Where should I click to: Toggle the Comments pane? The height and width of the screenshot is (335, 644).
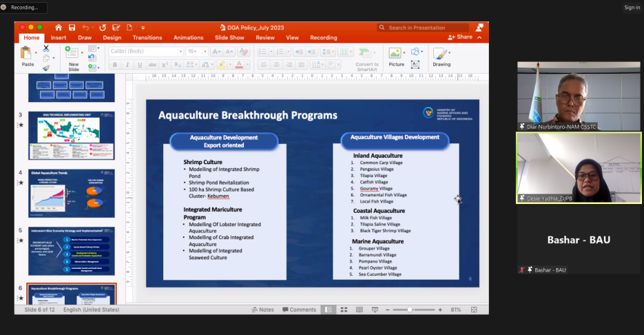pyautogui.click(x=299, y=309)
